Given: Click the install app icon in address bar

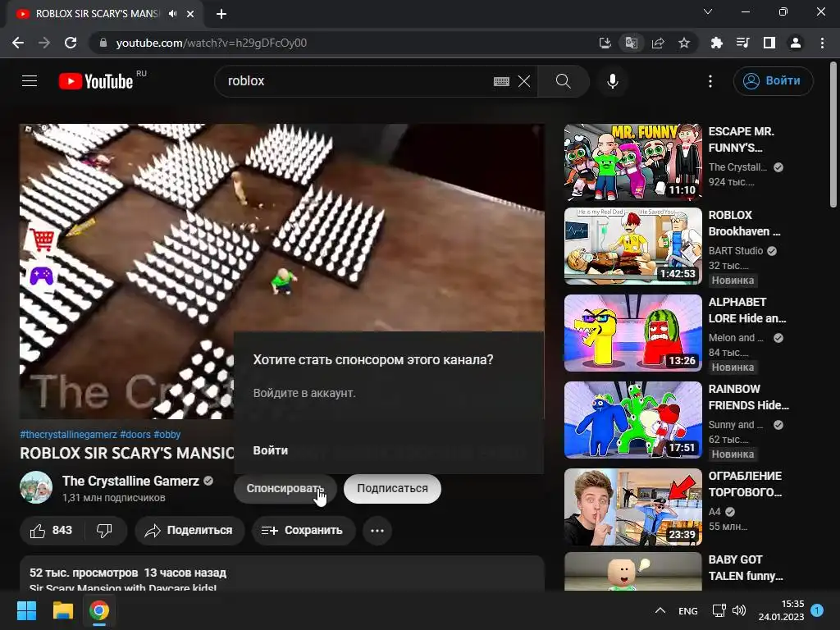Looking at the screenshot, I should tap(605, 43).
